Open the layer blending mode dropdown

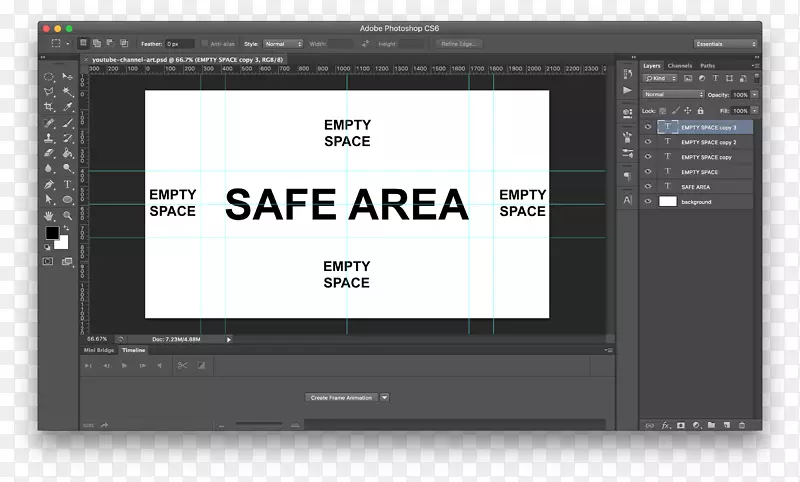(672, 94)
